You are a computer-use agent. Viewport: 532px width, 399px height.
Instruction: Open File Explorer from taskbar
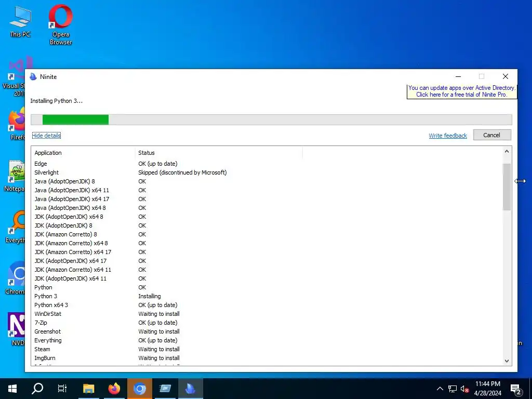[88, 389]
